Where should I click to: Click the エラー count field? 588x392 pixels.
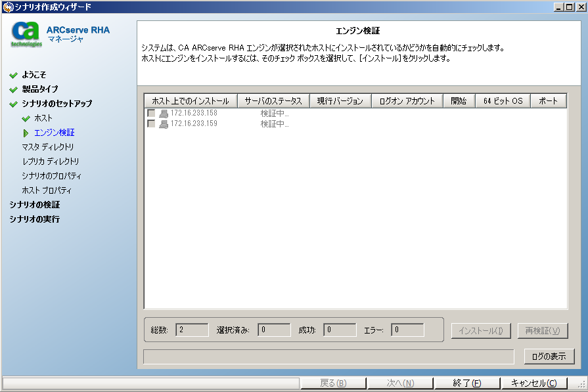coord(407,330)
